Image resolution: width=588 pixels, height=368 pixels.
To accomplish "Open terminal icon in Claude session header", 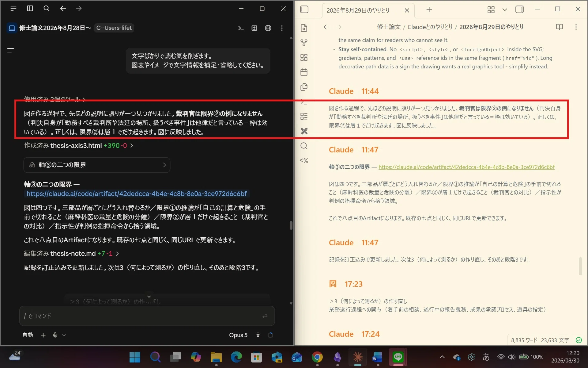I will point(241,28).
